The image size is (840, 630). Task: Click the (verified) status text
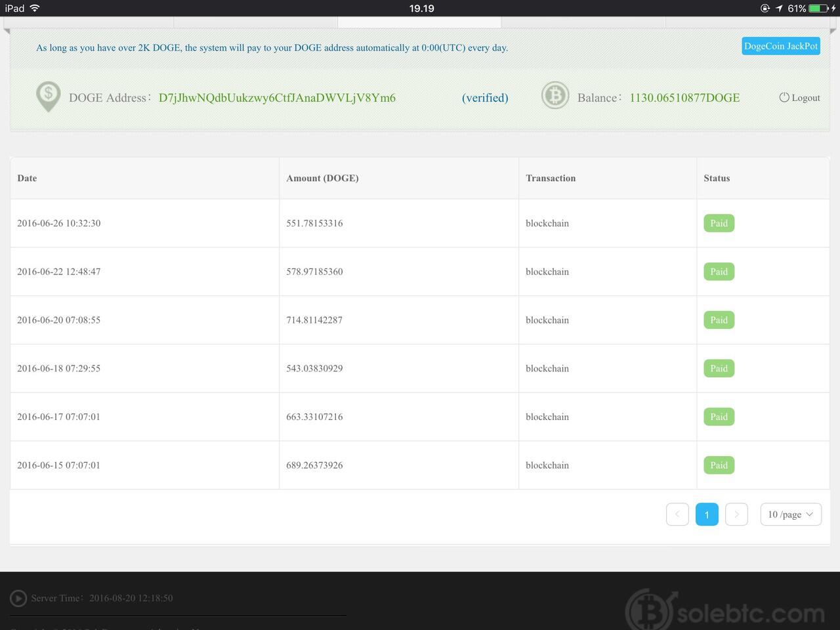pos(485,98)
